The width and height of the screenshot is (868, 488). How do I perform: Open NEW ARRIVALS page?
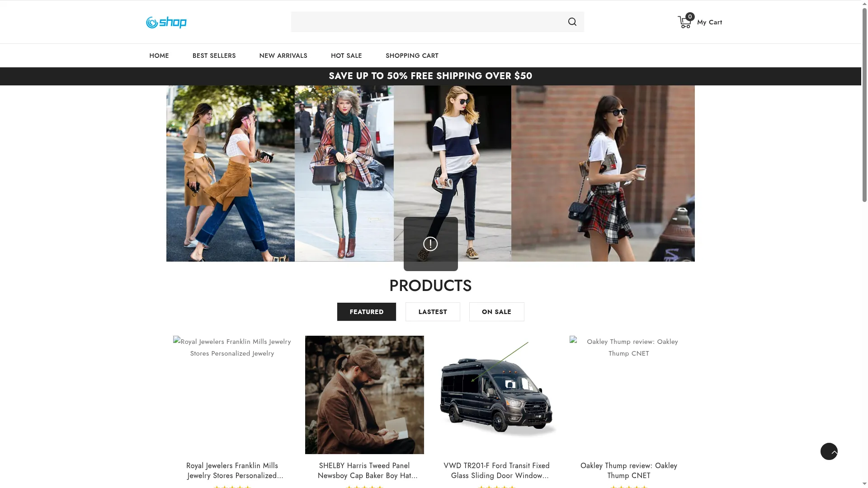283,56
